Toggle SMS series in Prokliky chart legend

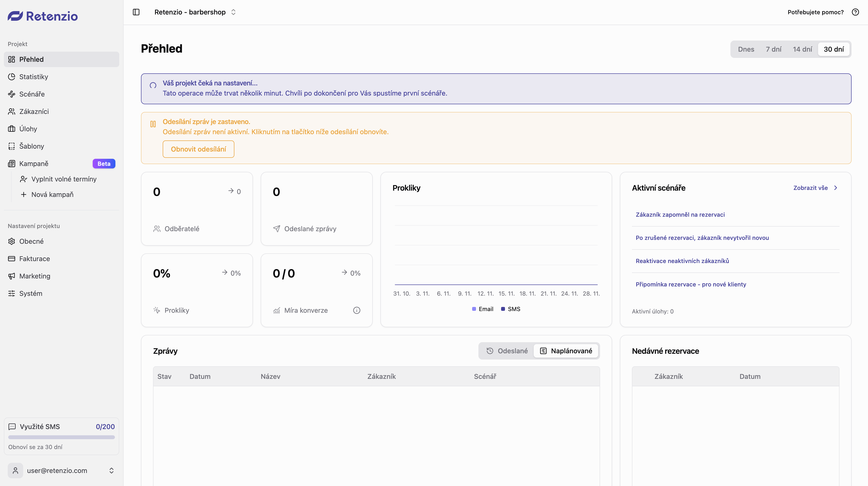(511, 309)
